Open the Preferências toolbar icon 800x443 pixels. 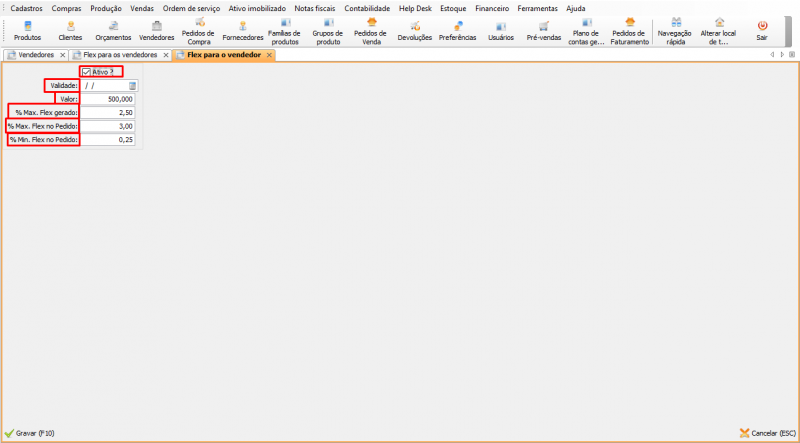[457, 29]
